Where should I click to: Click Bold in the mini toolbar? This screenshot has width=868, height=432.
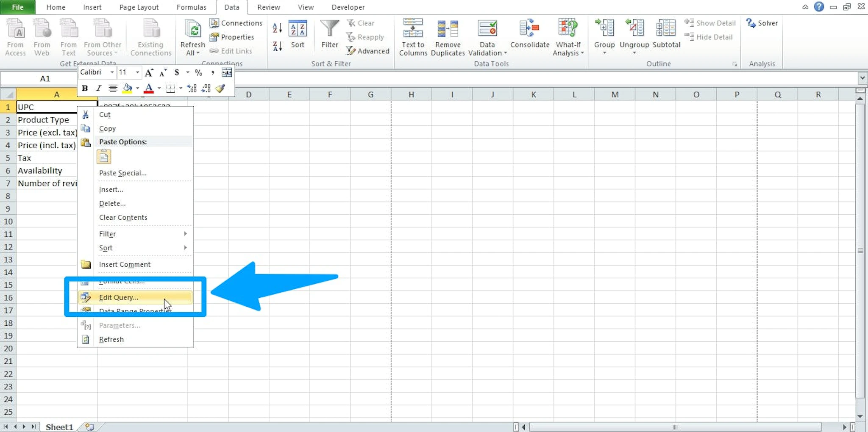85,88
